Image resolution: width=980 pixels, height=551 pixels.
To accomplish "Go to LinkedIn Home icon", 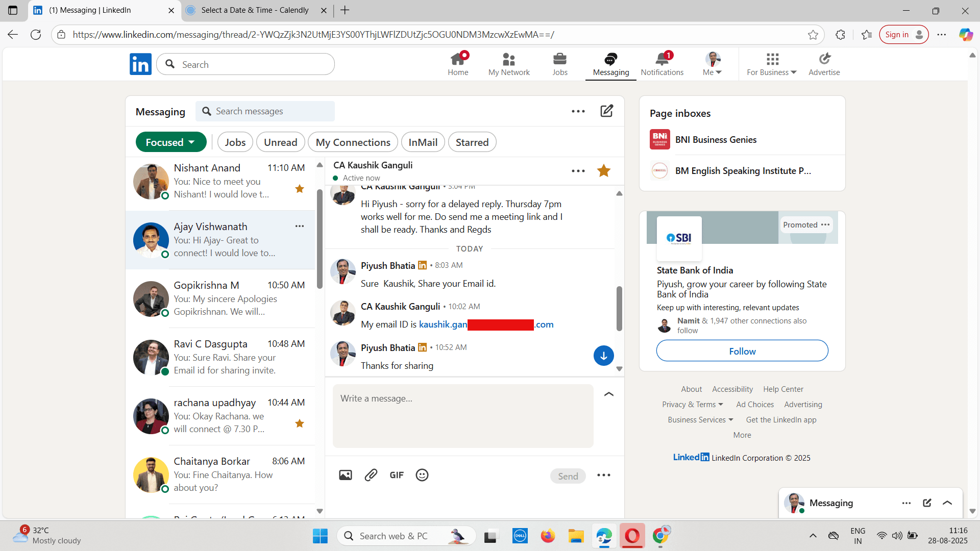I will pos(458,59).
